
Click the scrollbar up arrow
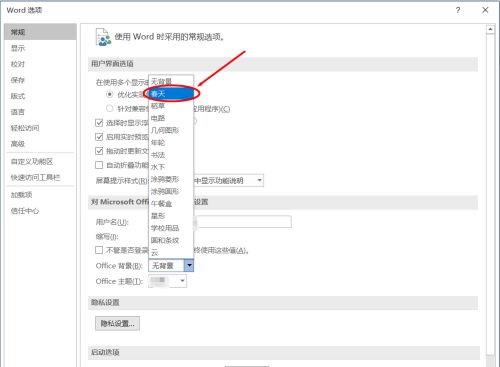[490, 29]
